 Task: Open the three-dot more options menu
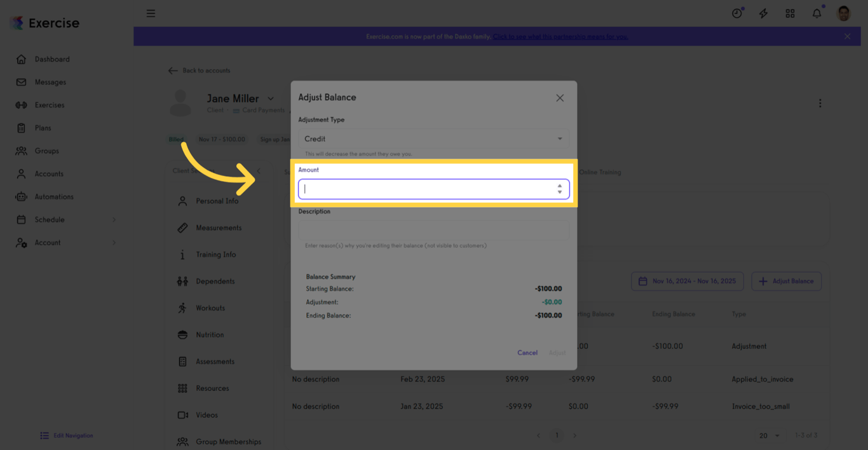click(820, 103)
